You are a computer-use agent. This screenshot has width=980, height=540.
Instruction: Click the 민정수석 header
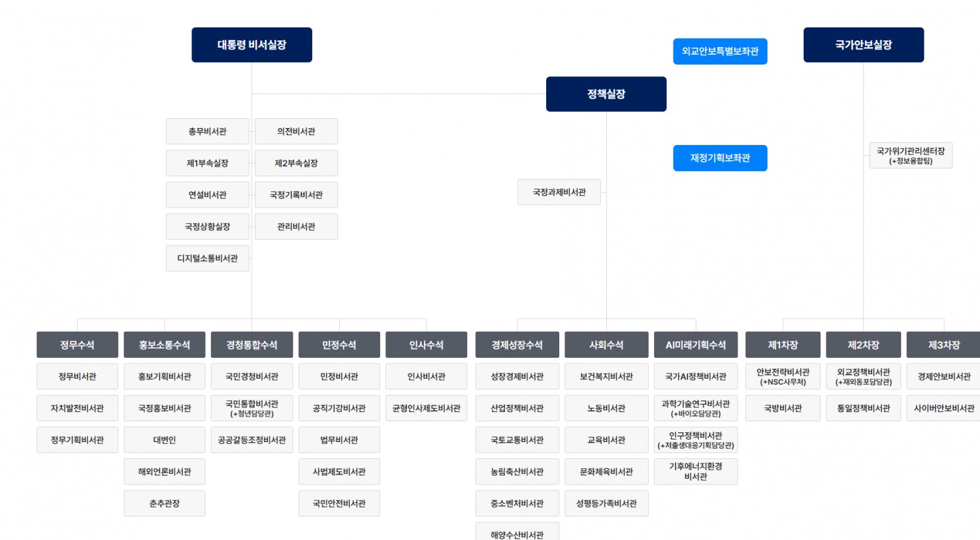point(339,344)
